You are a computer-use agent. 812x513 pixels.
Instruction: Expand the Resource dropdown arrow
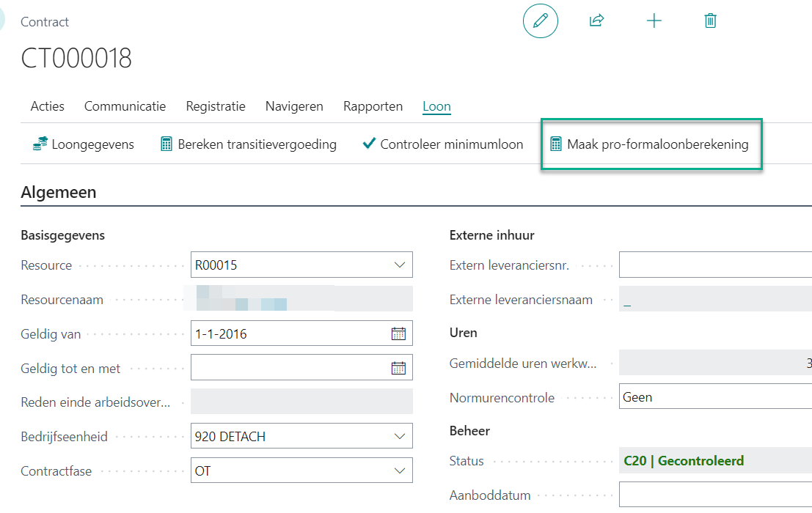pos(400,265)
